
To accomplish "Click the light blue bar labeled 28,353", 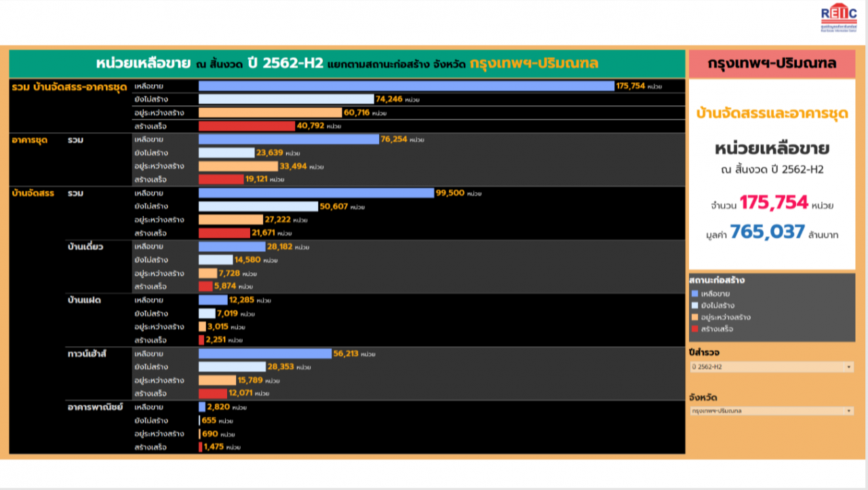I will point(232,367).
